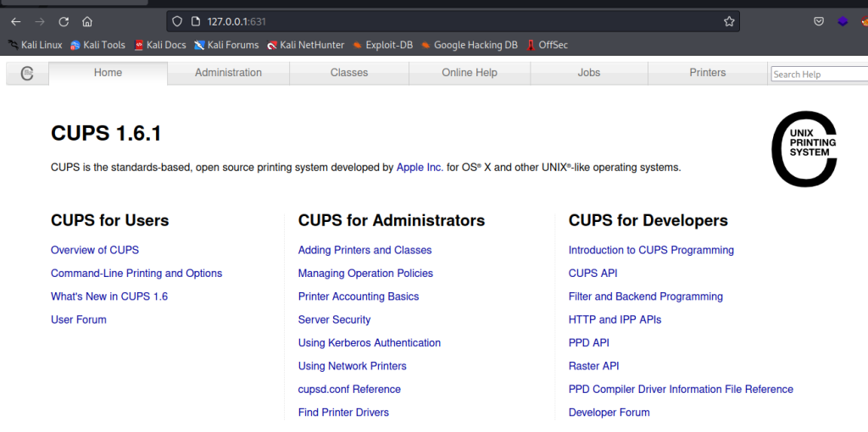The height and width of the screenshot is (432, 868).
Task: Open the Kali Linux bookmark
Action: pos(36,45)
